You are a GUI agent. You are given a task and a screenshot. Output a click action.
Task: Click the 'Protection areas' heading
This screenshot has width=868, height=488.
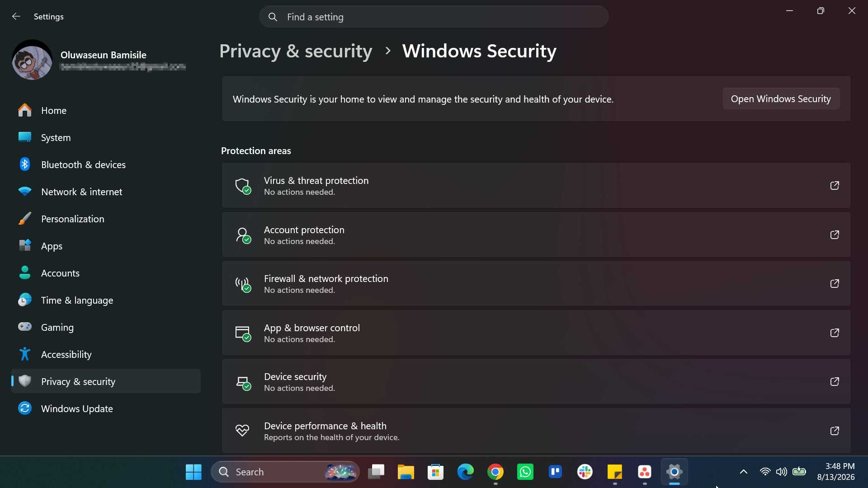coord(256,151)
